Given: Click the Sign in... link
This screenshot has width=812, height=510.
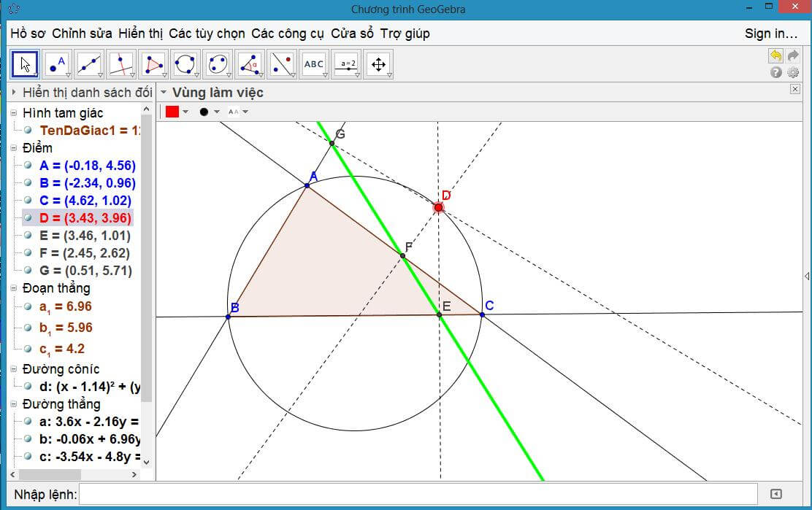Looking at the screenshot, I should tap(770, 34).
